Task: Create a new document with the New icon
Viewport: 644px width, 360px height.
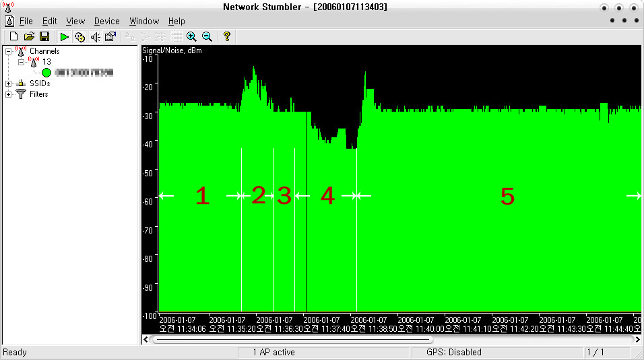Action: (13, 36)
